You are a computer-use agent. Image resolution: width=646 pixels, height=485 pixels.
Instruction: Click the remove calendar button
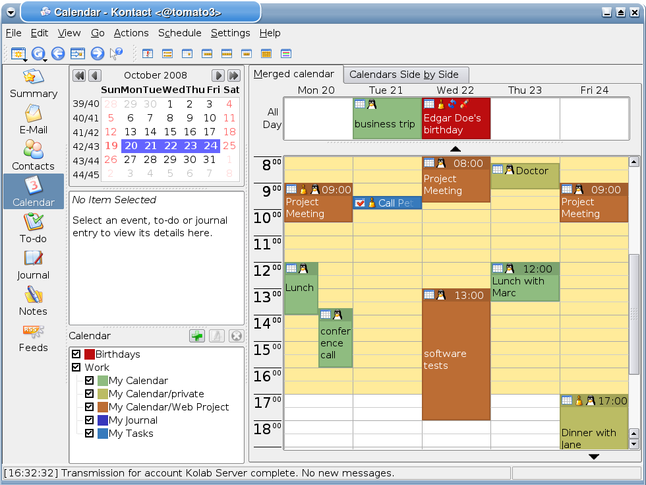(x=236, y=336)
